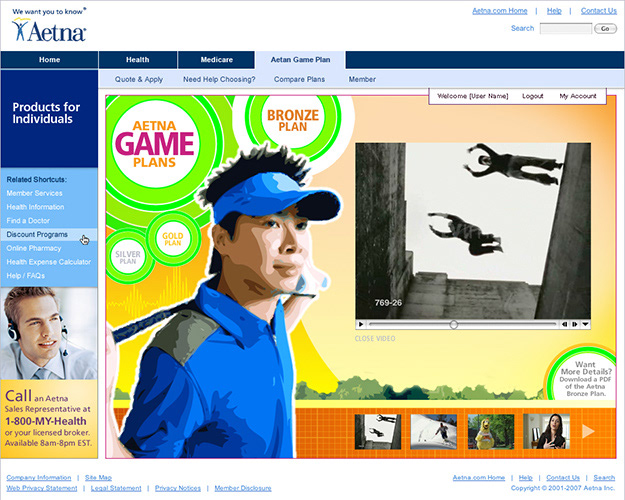Select the woman speaking video thumbnail
The height and width of the screenshot is (500, 625).
(x=546, y=431)
